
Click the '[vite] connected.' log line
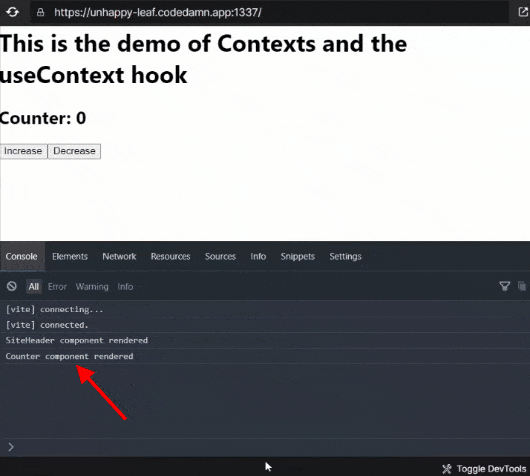coord(265,325)
